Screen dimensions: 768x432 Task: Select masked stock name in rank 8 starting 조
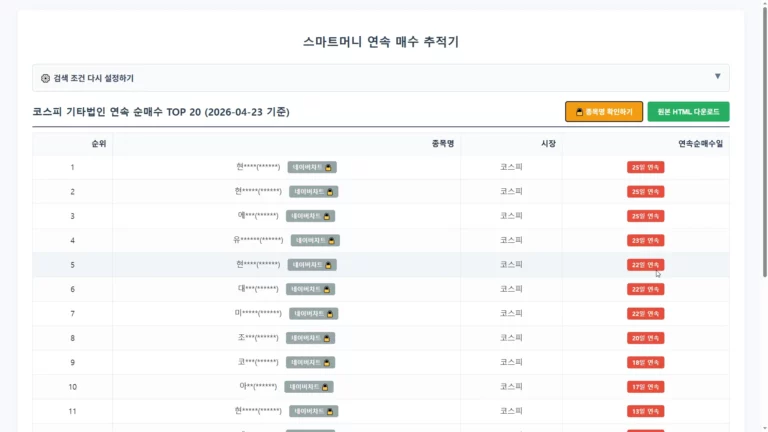point(258,337)
